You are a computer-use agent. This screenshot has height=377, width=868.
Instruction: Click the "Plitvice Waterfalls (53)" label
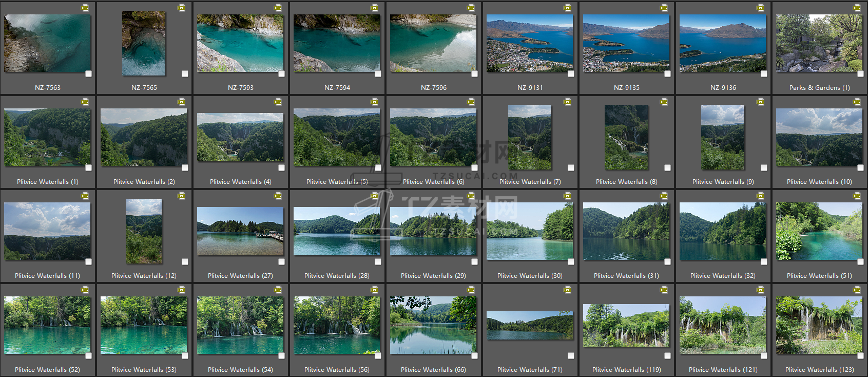pyautogui.click(x=144, y=370)
